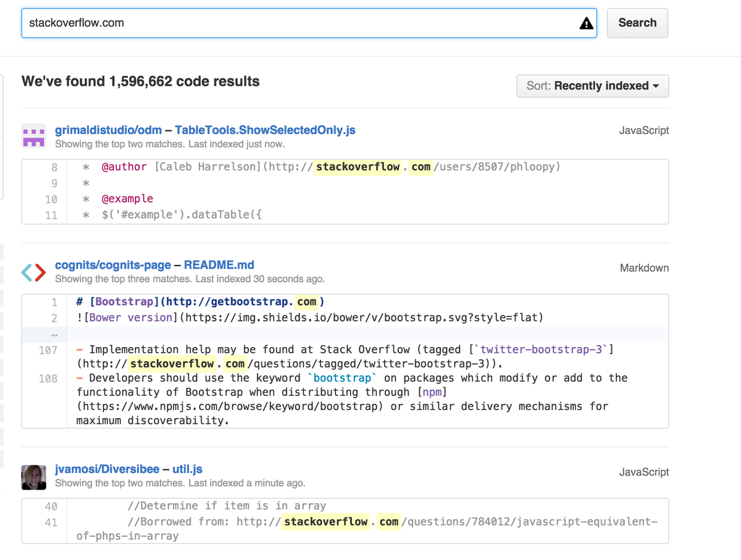Click the JavaScript language label for TableTools result

point(644,130)
